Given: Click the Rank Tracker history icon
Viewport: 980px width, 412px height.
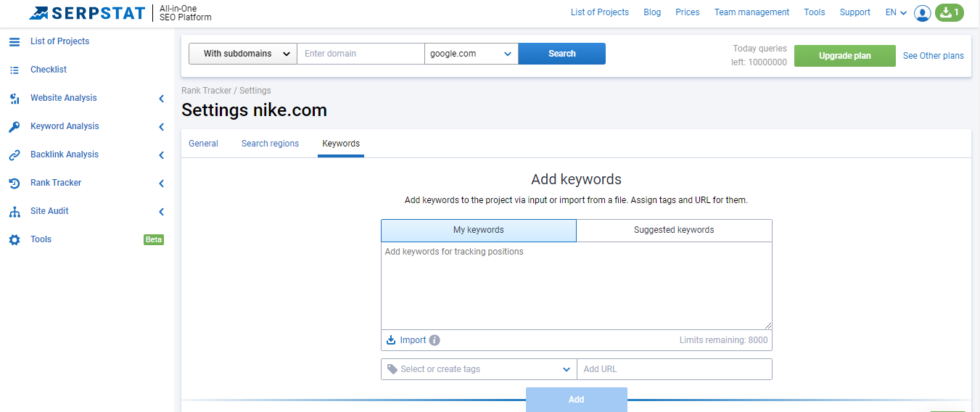Looking at the screenshot, I should (15, 184).
